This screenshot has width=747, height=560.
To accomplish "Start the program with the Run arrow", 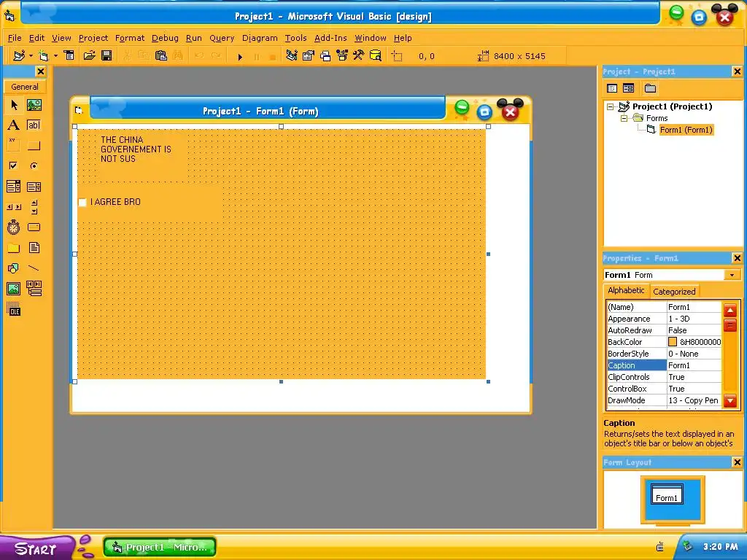I will point(240,56).
